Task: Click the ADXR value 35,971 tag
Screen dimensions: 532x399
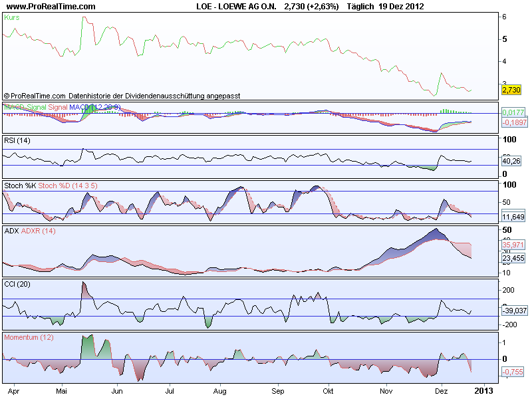Action: 513,245
